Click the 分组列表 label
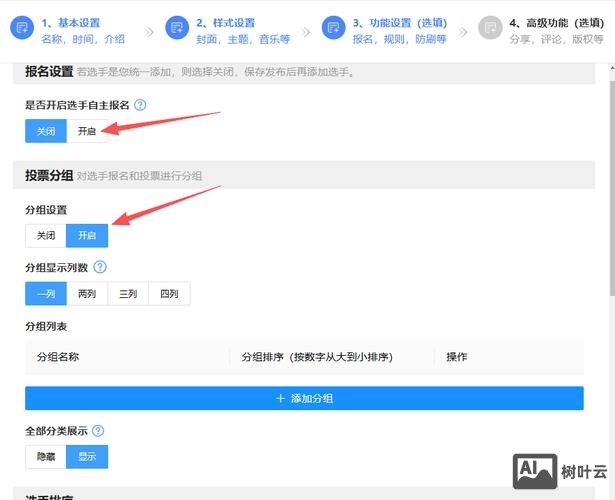Viewport: 615px width, 500px height. pos(46,326)
